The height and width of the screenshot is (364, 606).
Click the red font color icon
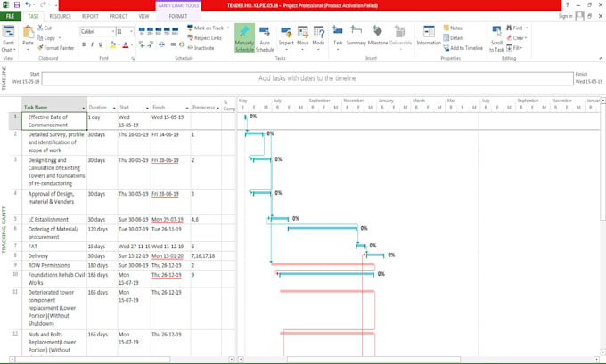(126, 45)
